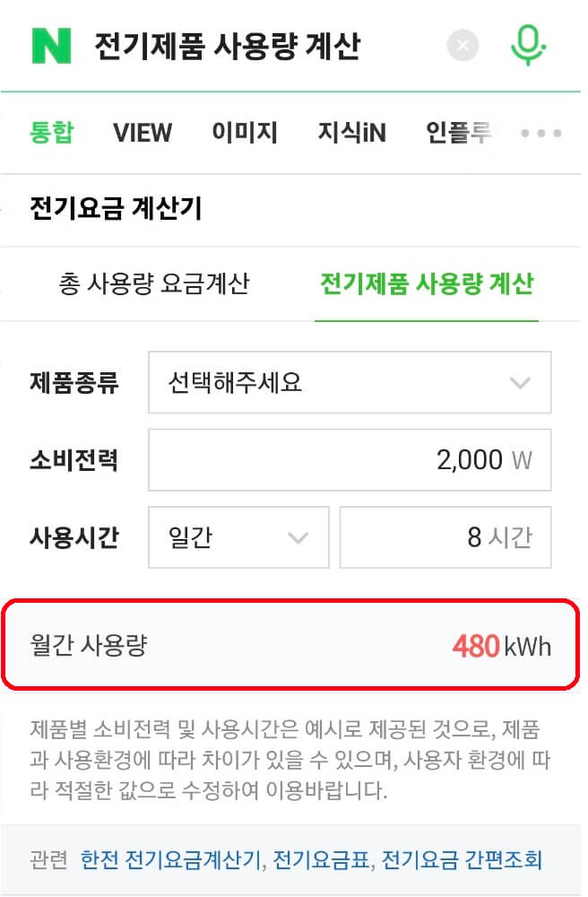Click the 소비전력 wattage input field

[350, 459]
